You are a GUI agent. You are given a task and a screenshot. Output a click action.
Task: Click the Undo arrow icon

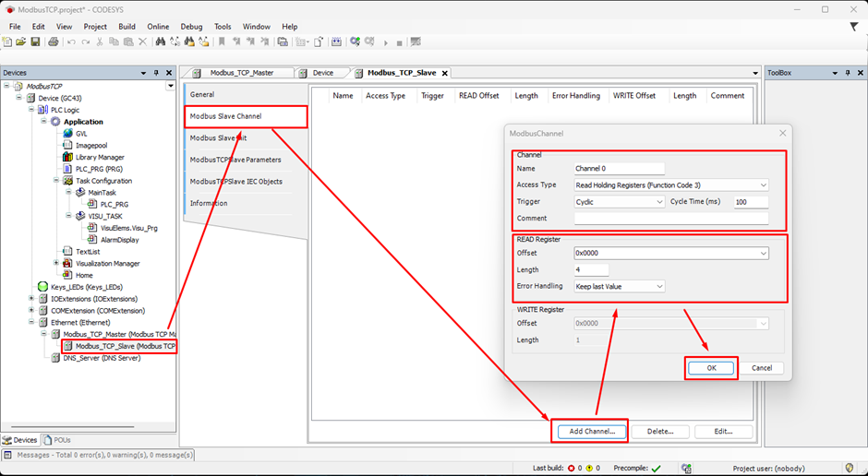coord(71,42)
